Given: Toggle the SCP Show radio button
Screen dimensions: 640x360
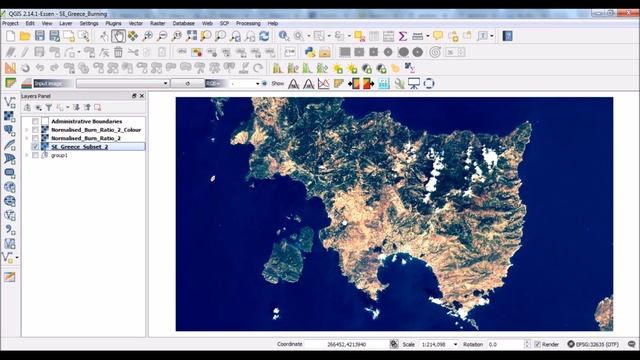Looking at the screenshot, I should [264, 83].
